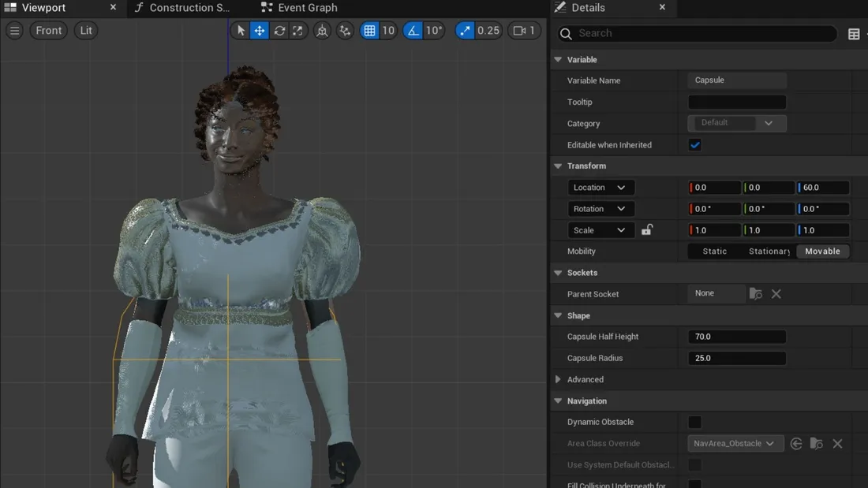This screenshot has height=488, width=868.
Task: Open the Category Default dropdown
Action: click(x=737, y=123)
